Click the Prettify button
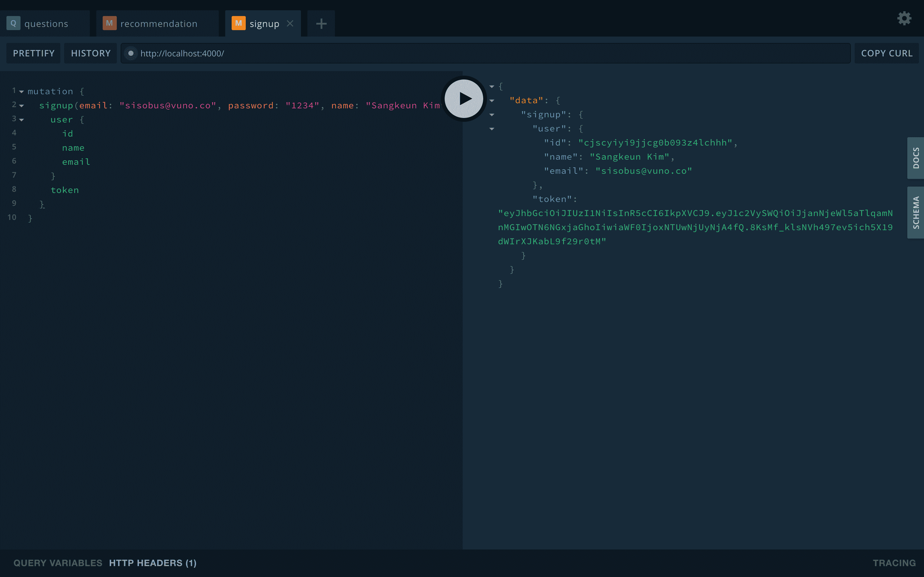The image size is (924, 577). click(x=34, y=54)
